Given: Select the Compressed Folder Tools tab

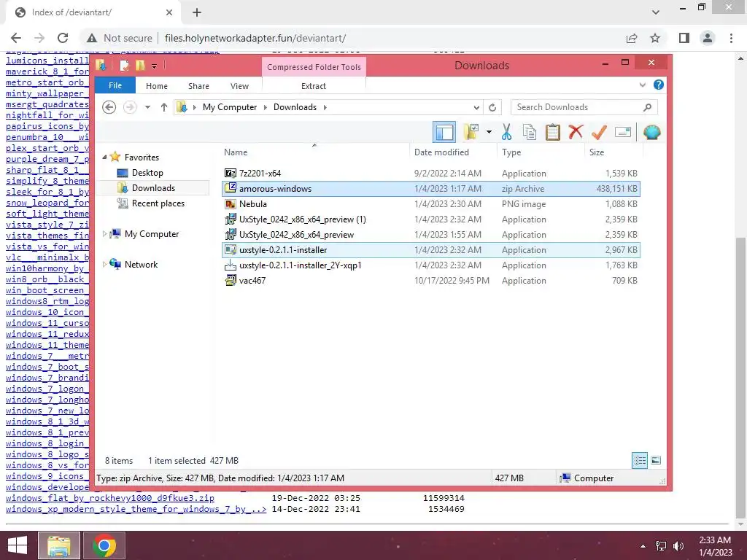Looking at the screenshot, I should coord(314,67).
